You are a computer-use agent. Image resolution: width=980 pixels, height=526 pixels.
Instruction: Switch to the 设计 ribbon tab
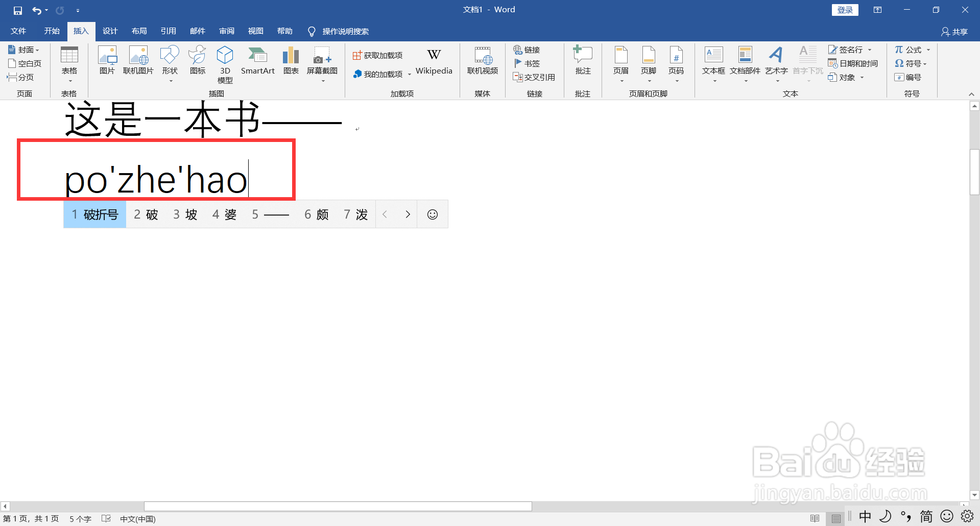pos(110,31)
